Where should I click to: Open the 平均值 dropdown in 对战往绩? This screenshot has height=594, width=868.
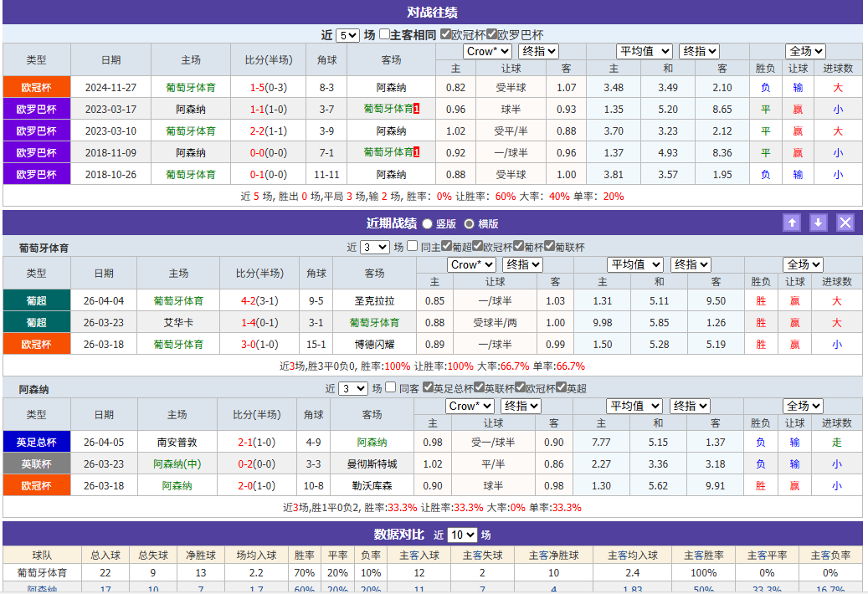644,52
